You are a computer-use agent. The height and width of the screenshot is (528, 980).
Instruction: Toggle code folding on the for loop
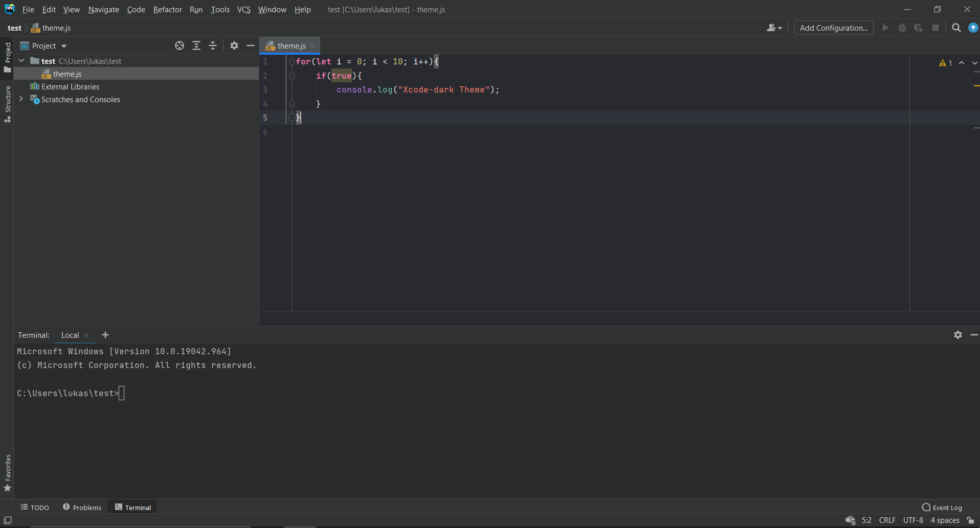click(x=292, y=61)
